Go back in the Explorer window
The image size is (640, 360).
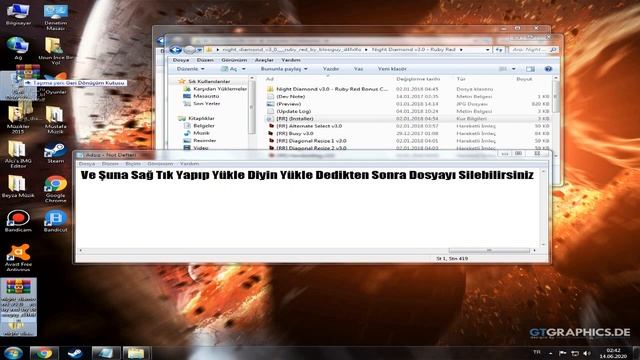(x=176, y=50)
